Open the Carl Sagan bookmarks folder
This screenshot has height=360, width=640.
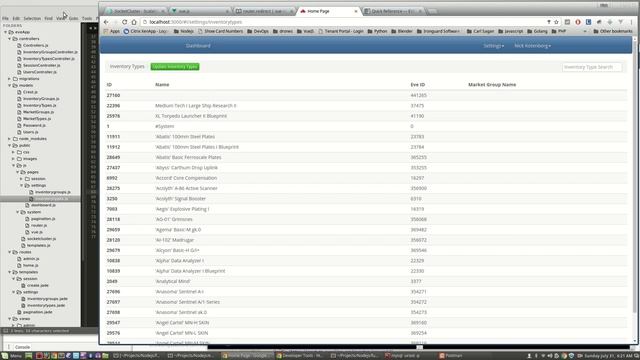click(x=480, y=31)
